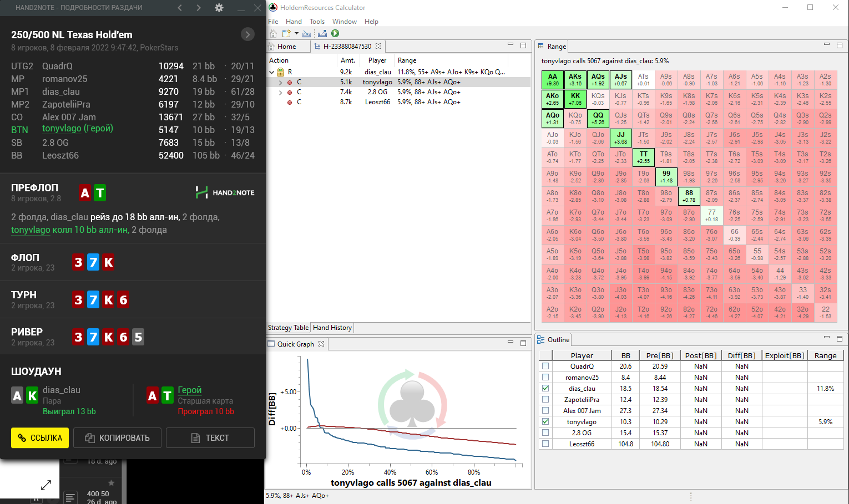The height and width of the screenshot is (504, 849).
Task: Uncheck the tonyvlago player checkbox
Action: click(545, 421)
